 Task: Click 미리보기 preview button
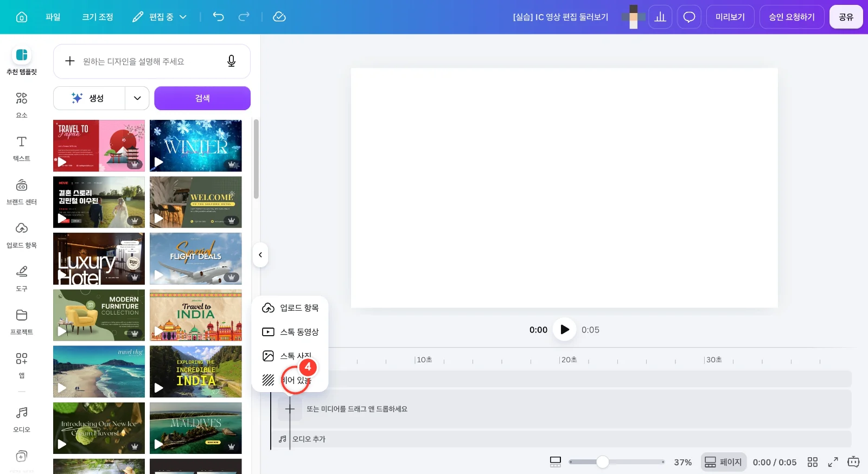pyautogui.click(x=730, y=17)
